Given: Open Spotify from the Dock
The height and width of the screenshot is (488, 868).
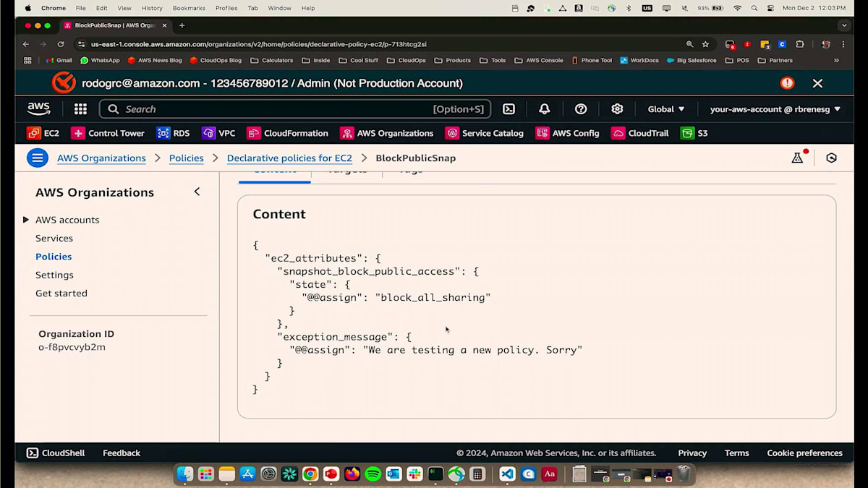Looking at the screenshot, I should [x=373, y=474].
